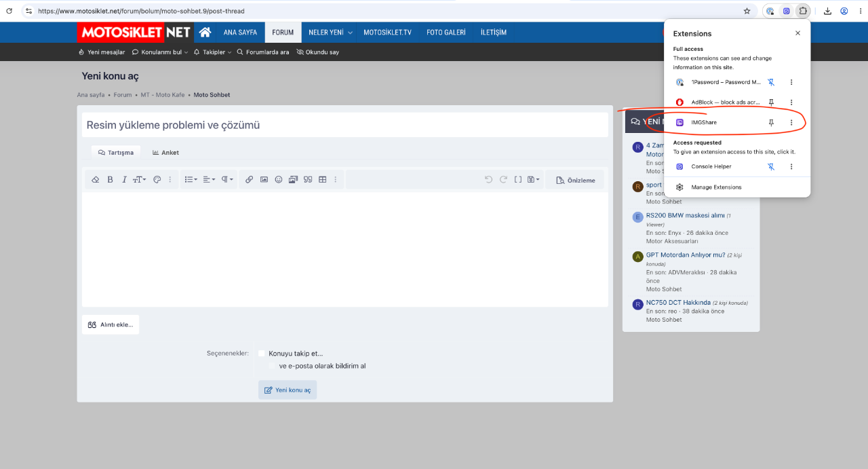Screen dimensions: 868x469
Task: Open the FORUM navigation tab
Action: 283,32
